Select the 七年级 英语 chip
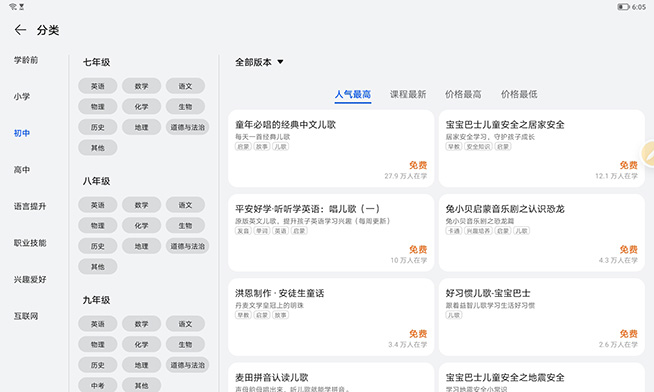The width and height of the screenshot is (654, 392). click(98, 86)
